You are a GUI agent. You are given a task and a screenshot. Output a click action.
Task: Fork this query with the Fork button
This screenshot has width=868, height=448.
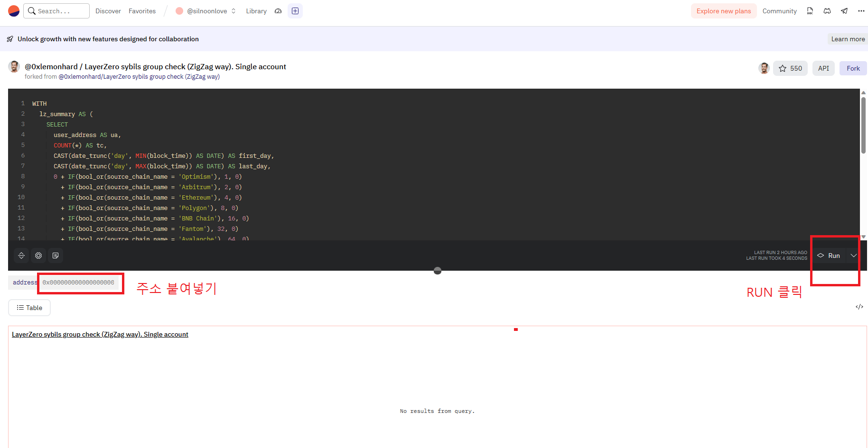(853, 68)
